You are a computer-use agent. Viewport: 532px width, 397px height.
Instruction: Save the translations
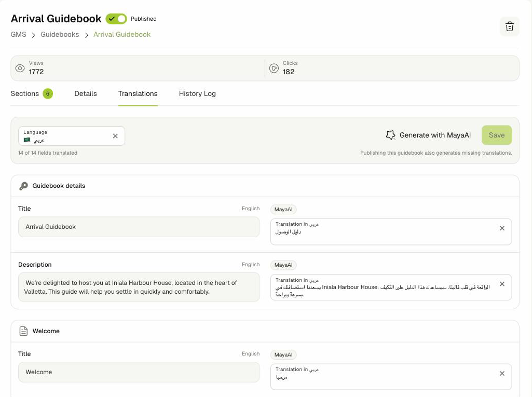pyautogui.click(x=497, y=135)
